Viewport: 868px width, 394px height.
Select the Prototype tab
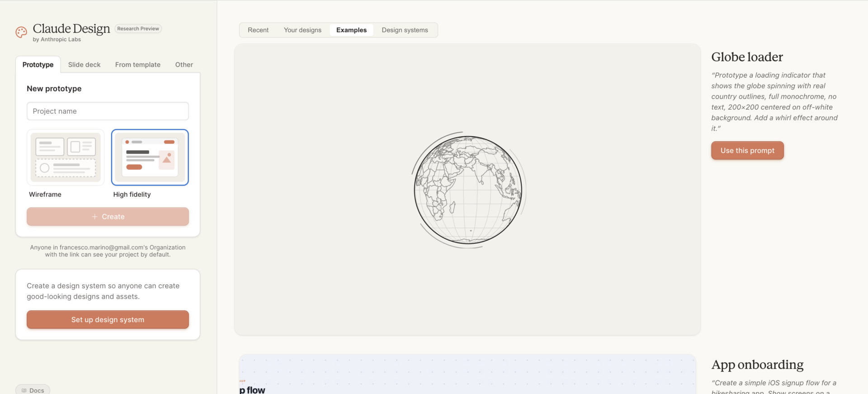(38, 65)
